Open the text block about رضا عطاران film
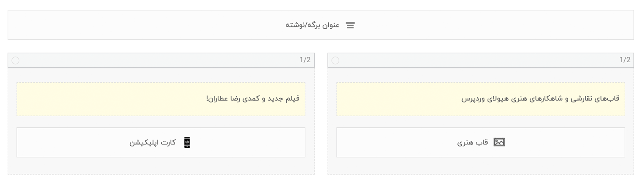The image size is (644, 194). coord(161,99)
